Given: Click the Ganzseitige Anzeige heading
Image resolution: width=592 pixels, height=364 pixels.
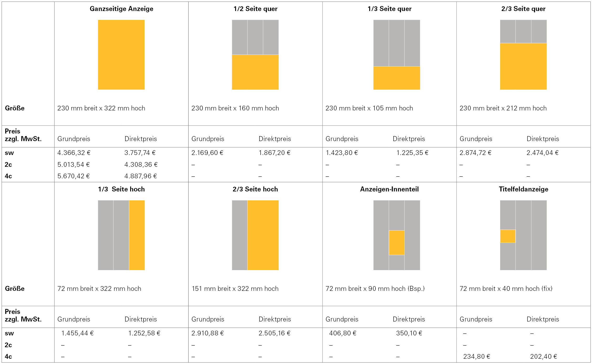Looking at the screenshot, I should point(121,9).
